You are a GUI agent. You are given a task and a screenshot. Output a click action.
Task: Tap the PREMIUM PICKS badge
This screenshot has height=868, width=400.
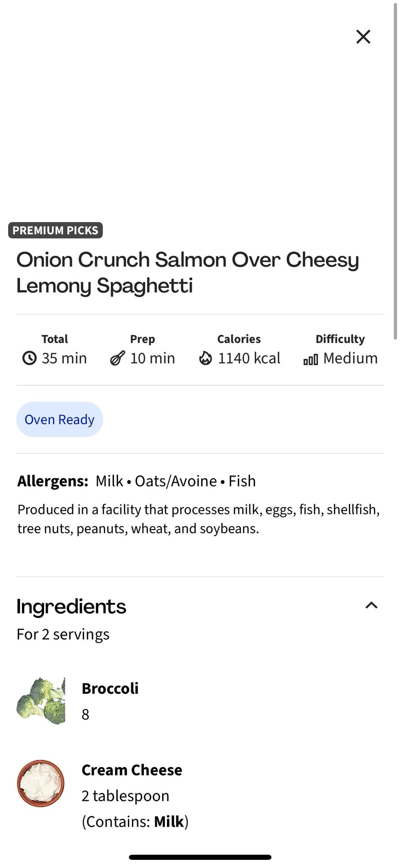tap(56, 230)
